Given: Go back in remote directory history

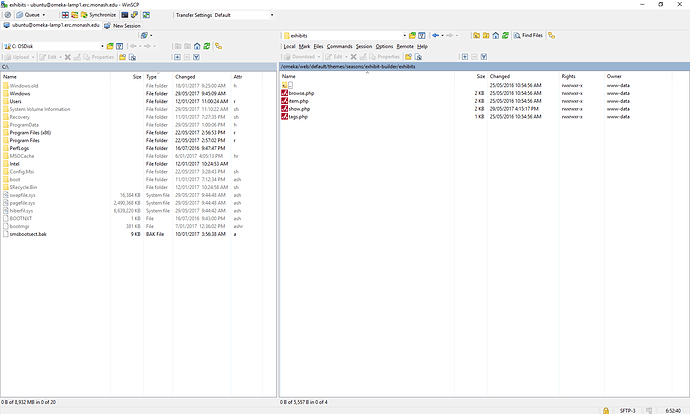Looking at the screenshot, I should tap(436, 36).
